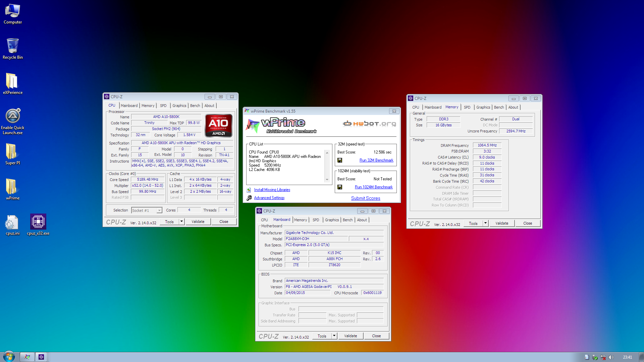The width and height of the screenshot is (644, 362).
Task: Expand Tools arrow in Memory window
Action: point(485,223)
